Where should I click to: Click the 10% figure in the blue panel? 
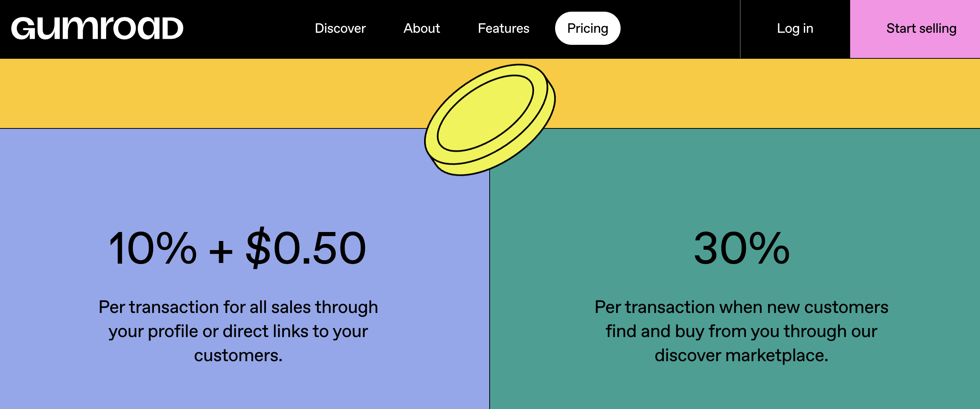[x=152, y=249]
